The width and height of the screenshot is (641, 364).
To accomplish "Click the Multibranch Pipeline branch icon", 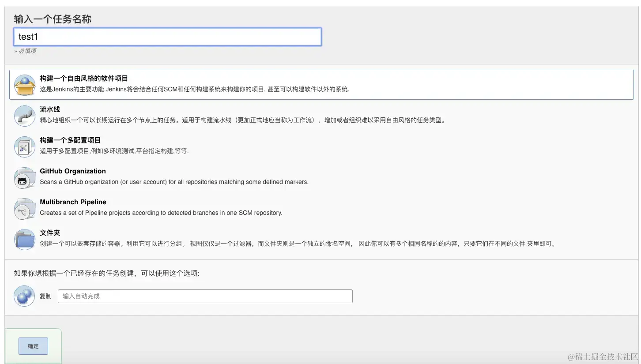I will 25,208.
